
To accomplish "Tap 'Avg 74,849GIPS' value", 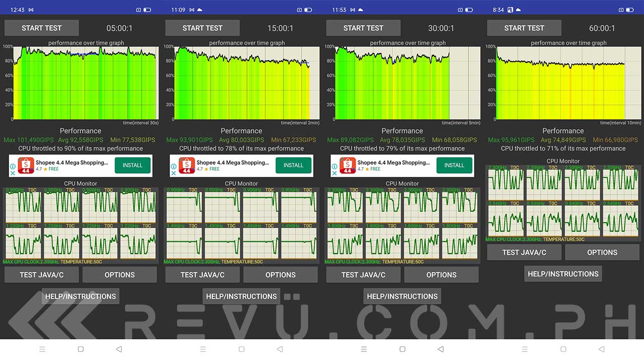I will 563,140.
